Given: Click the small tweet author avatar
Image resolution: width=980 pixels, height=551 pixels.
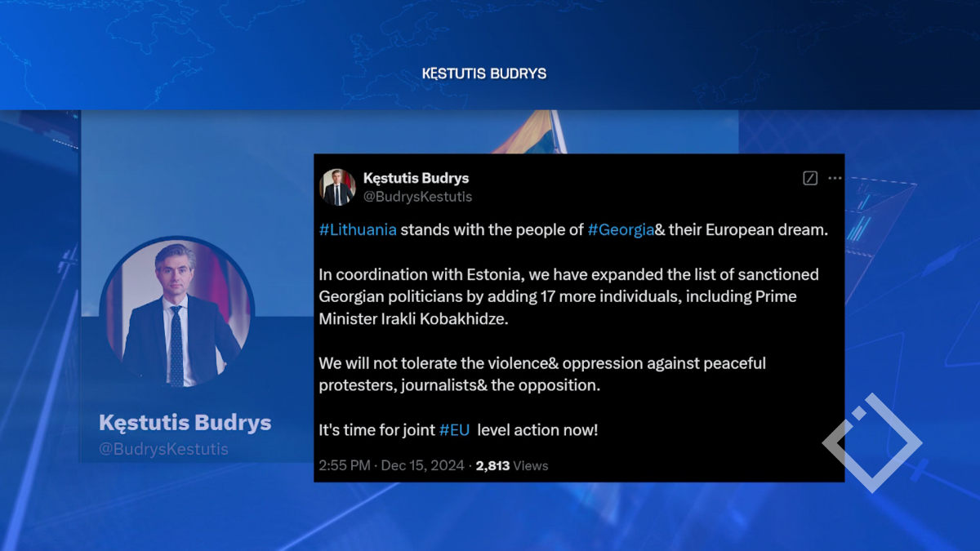Looking at the screenshot, I should [x=337, y=187].
